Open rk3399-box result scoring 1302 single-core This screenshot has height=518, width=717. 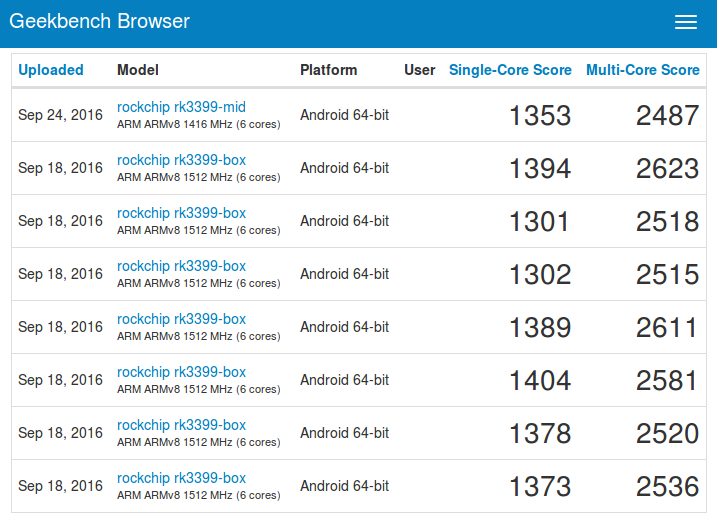[181, 266]
